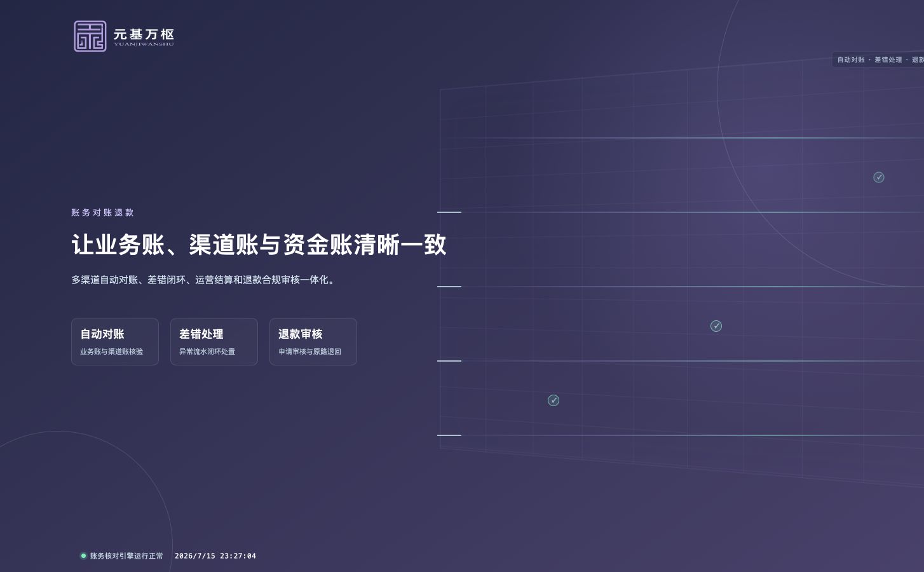The width and height of the screenshot is (924, 572).
Task: Click the 账务核对引擎运行正常 status text
Action: pyautogui.click(x=126, y=556)
